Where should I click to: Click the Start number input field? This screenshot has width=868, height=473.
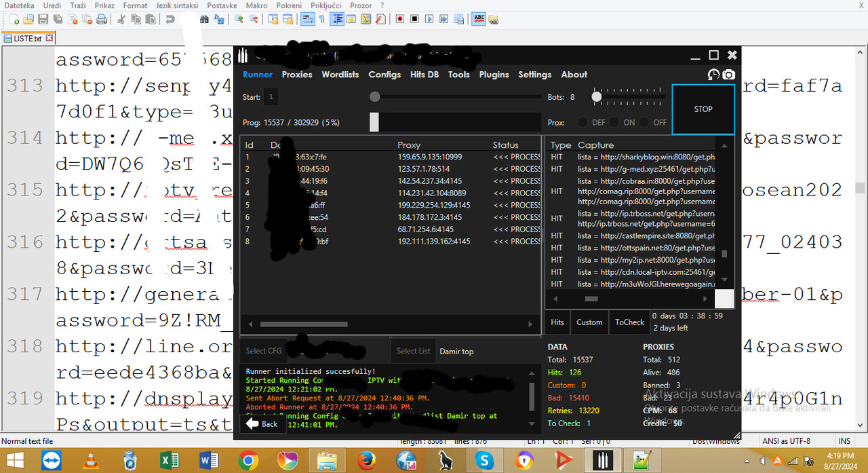point(270,97)
